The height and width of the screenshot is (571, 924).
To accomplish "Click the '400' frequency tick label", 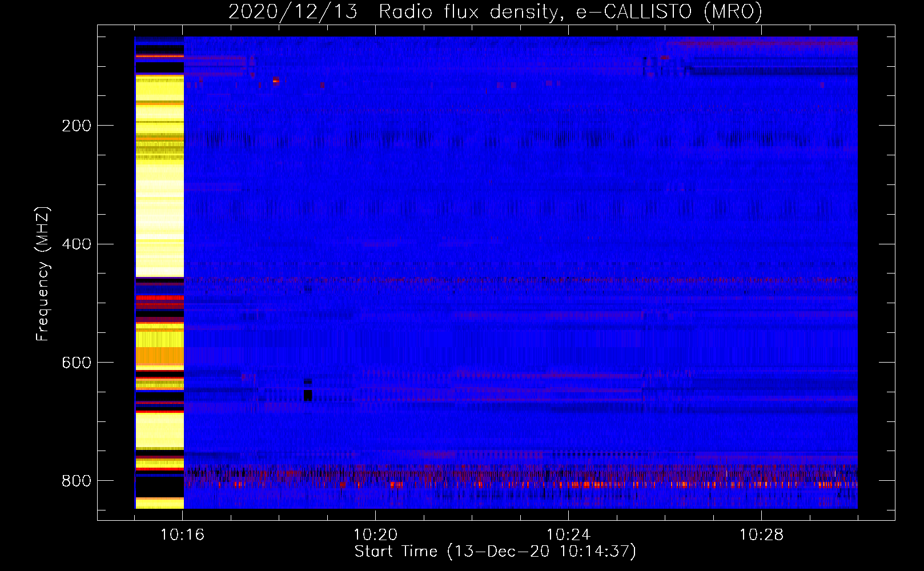I will [77, 244].
